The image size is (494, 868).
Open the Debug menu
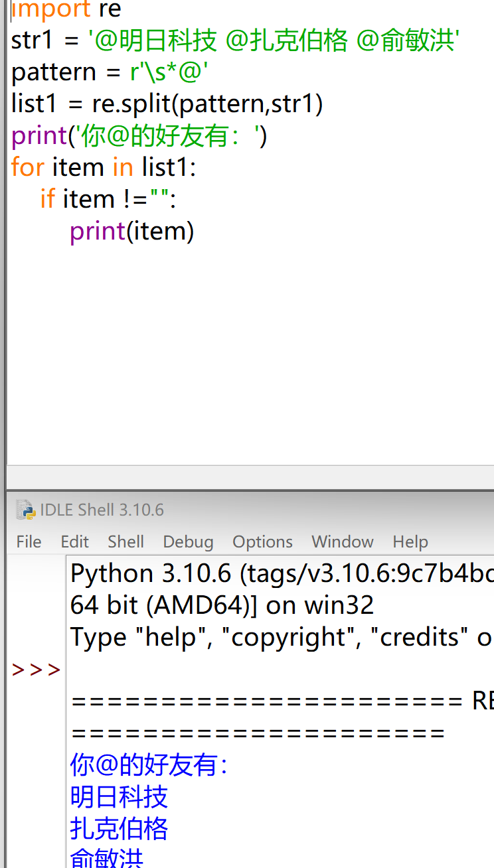pos(188,542)
